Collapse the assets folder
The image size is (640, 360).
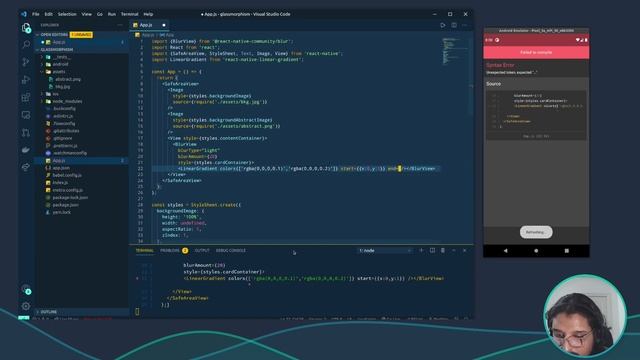coord(59,71)
